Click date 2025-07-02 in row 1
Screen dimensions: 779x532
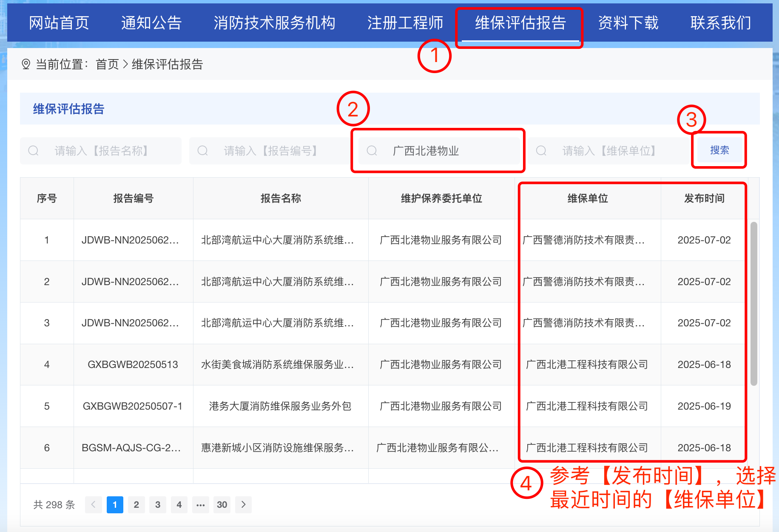pyautogui.click(x=704, y=240)
